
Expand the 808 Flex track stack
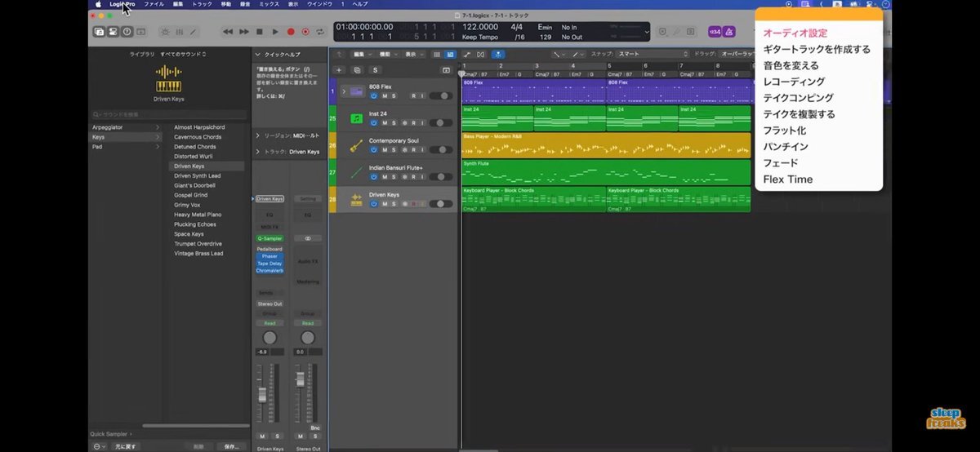(x=344, y=91)
